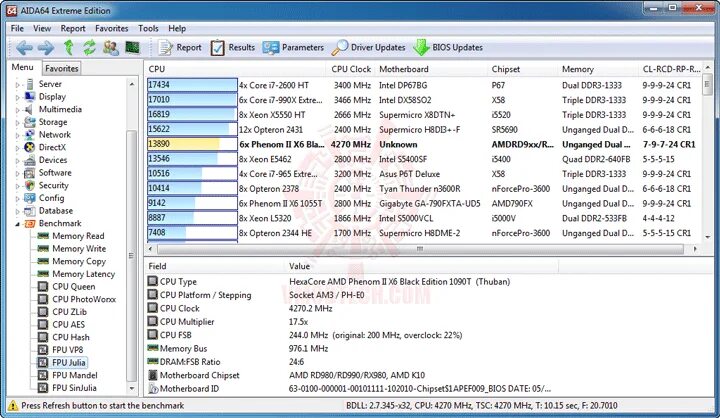Image resolution: width=720 pixels, height=418 pixels.
Task: Expand the Software tree node
Action: (17, 174)
